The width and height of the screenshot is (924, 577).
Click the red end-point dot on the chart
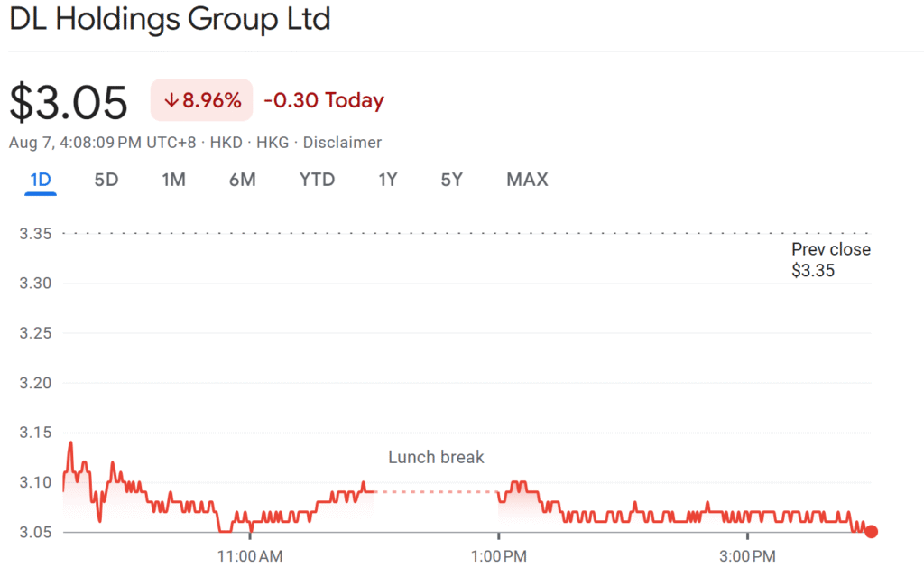click(x=871, y=532)
